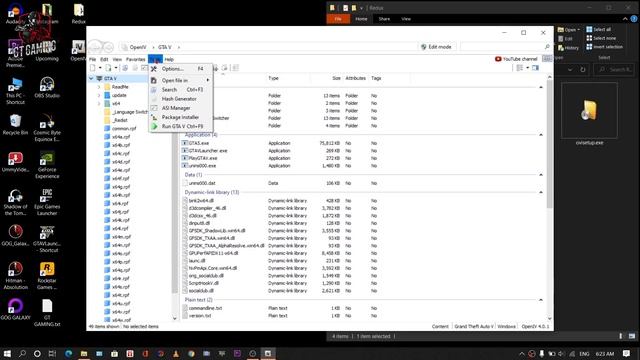Click OpenIV breadcrumb in address bar
Screen dimensions: 640x360
[x=138, y=47]
